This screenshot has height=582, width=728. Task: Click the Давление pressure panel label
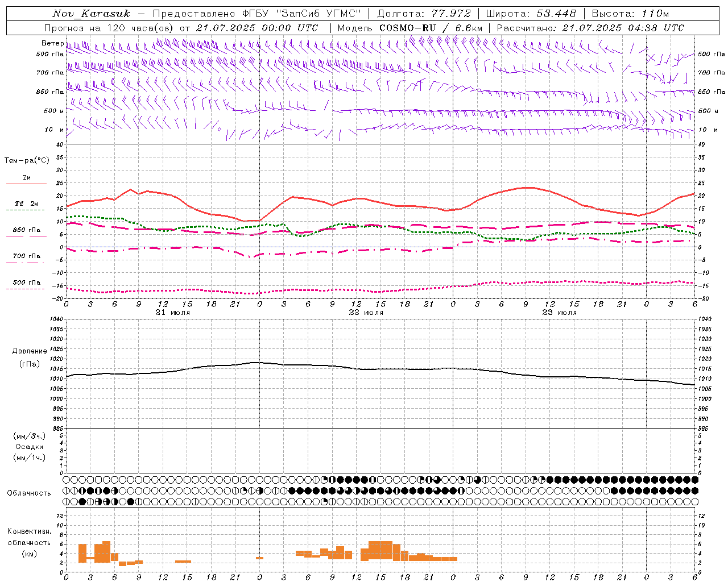[x=30, y=351]
